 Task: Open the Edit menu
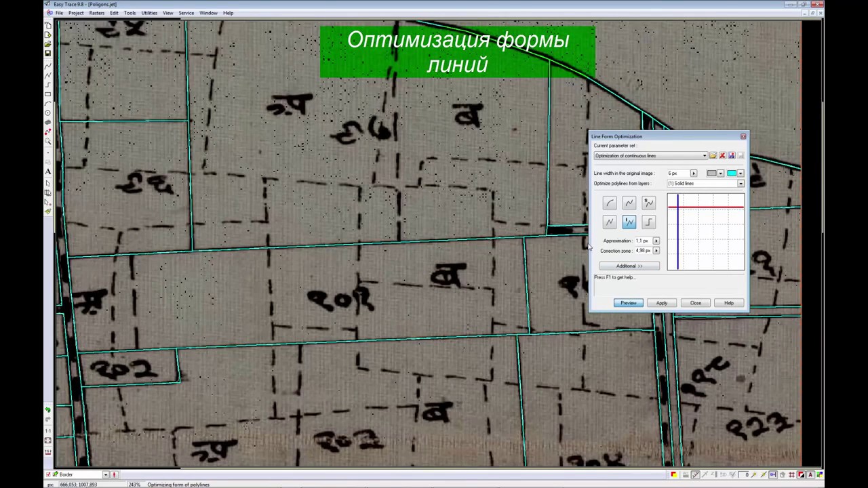114,13
